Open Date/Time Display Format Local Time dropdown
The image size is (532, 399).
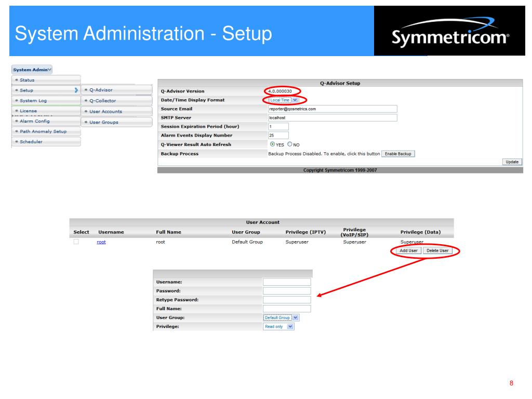point(284,100)
